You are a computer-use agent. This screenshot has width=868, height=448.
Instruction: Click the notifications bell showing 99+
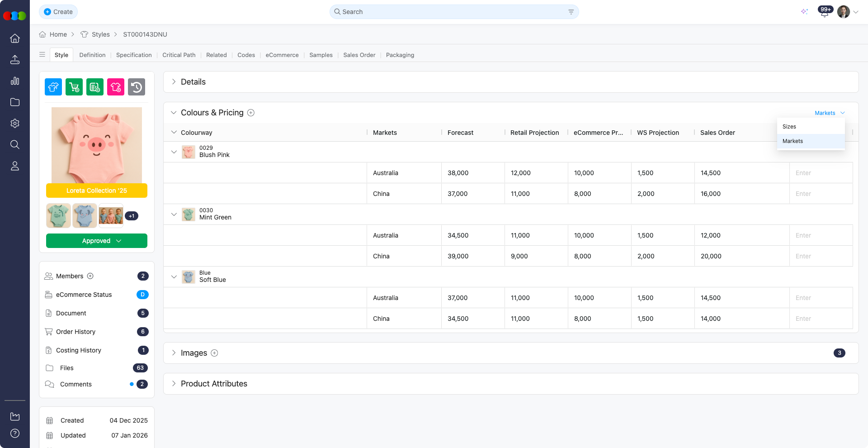pyautogui.click(x=824, y=12)
